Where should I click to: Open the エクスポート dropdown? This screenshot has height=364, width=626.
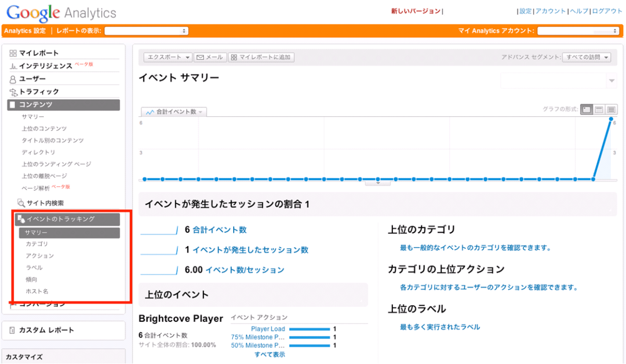coord(168,57)
